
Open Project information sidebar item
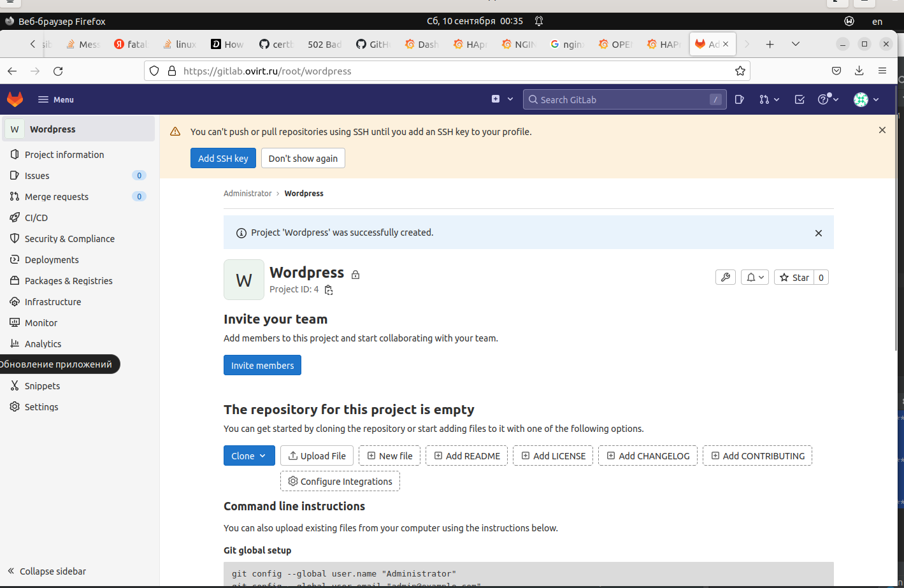78,154
